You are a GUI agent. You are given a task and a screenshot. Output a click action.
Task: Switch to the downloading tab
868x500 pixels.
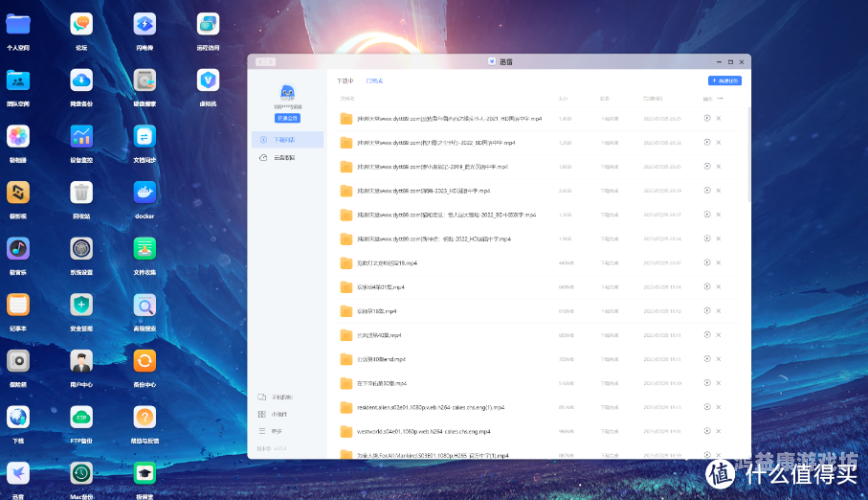coord(345,80)
